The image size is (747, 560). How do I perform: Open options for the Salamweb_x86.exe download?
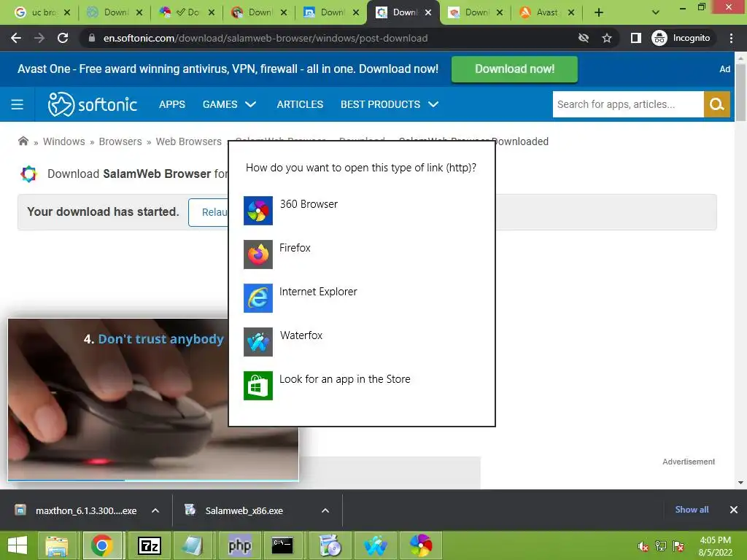click(325, 510)
